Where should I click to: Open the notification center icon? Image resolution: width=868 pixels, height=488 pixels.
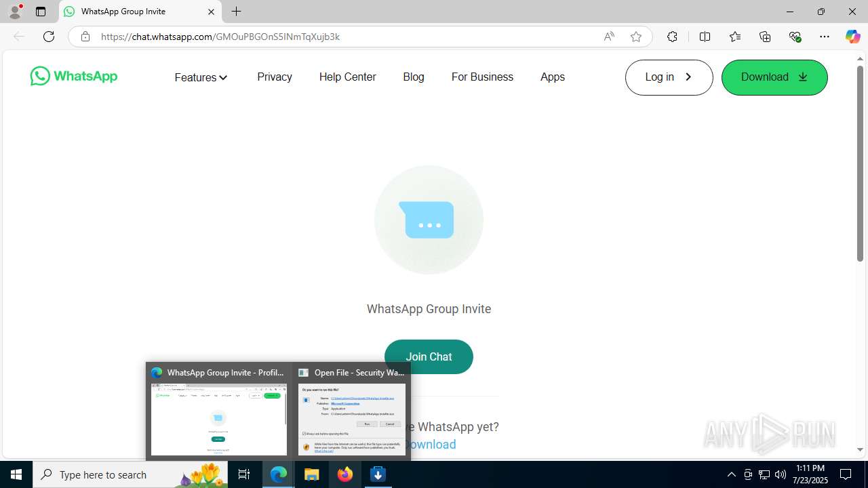point(846,474)
